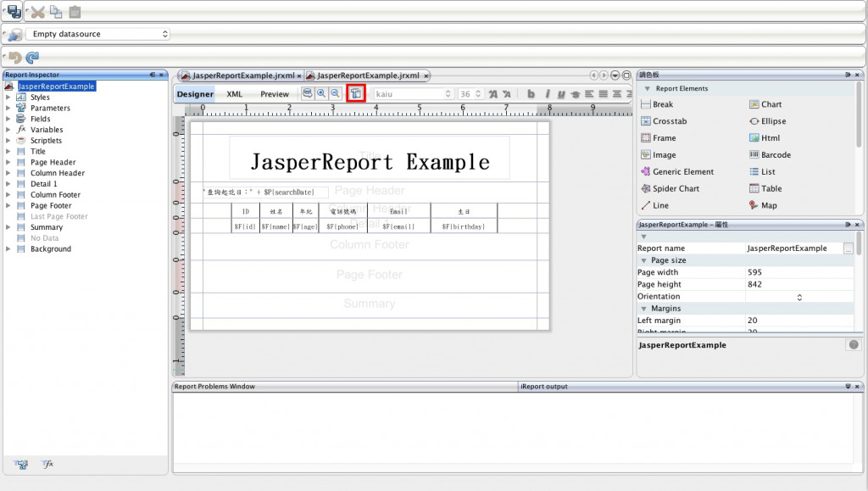
Task: Pick the Spider Chart element from palette
Action: coord(670,189)
